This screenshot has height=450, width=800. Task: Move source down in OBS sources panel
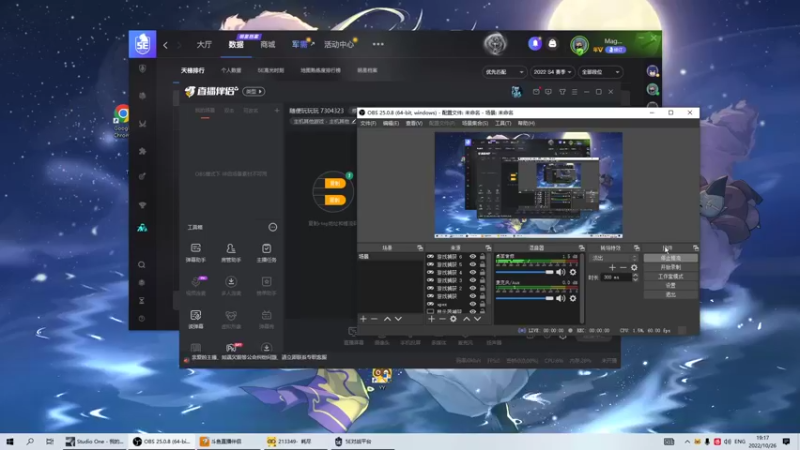pos(478,319)
